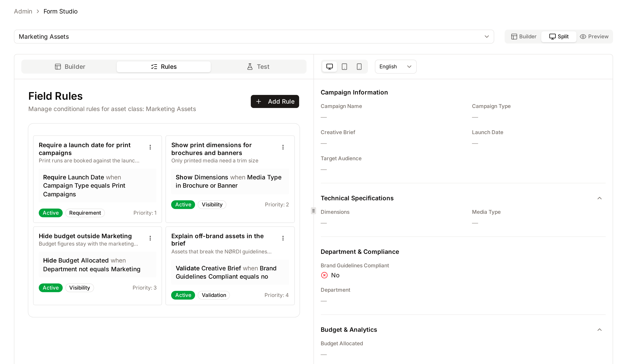
Task: Open menu for launch date rule card
Action: (150, 147)
